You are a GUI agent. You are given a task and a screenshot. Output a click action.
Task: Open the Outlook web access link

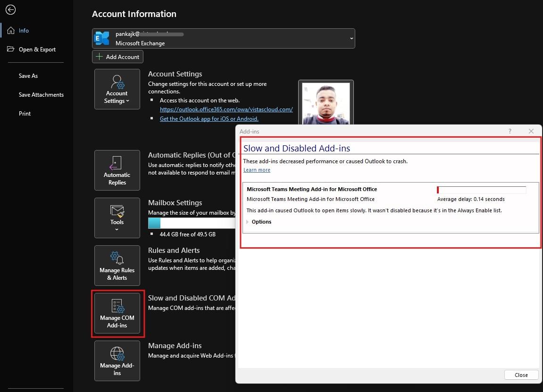(x=226, y=109)
